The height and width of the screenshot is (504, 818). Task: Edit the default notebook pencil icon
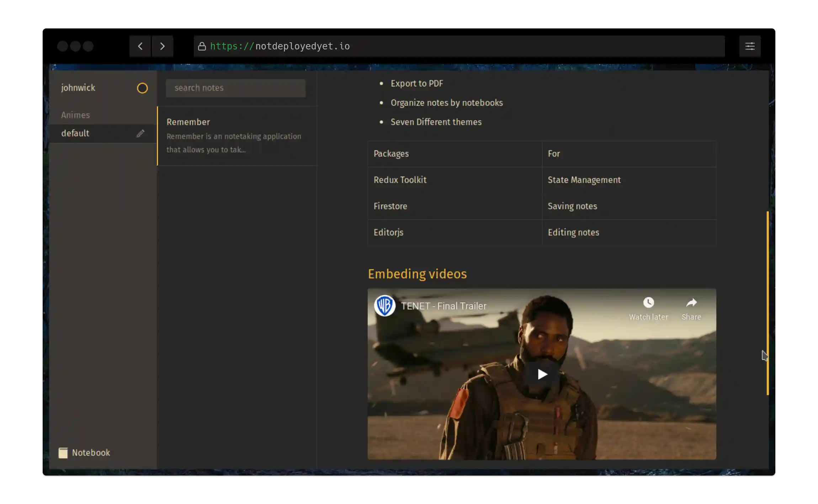coord(140,133)
